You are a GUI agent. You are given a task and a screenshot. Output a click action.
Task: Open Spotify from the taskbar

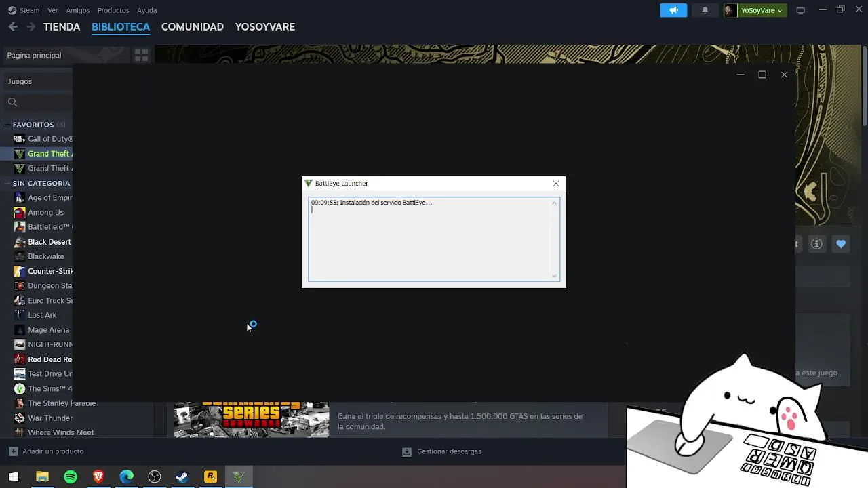(x=71, y=477)
